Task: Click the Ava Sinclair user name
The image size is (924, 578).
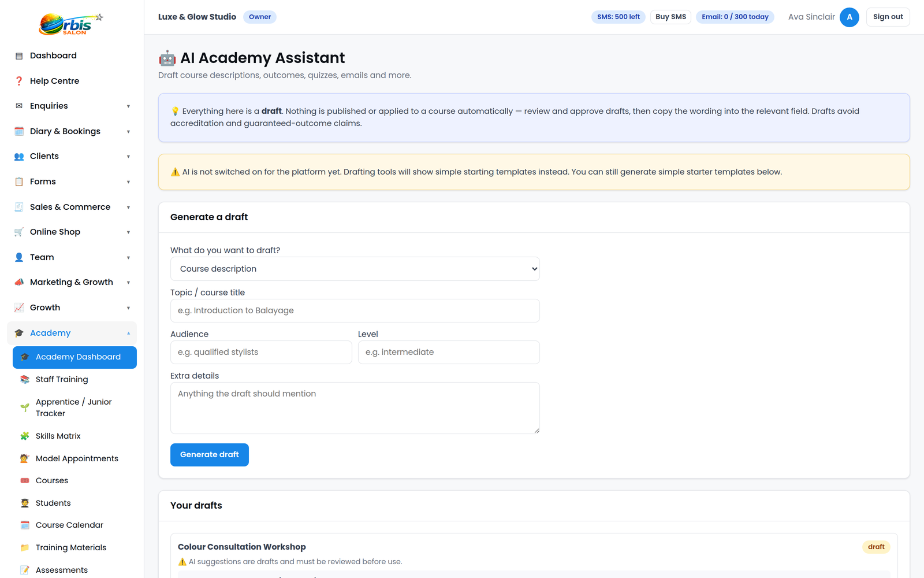Action: point(811,17)
